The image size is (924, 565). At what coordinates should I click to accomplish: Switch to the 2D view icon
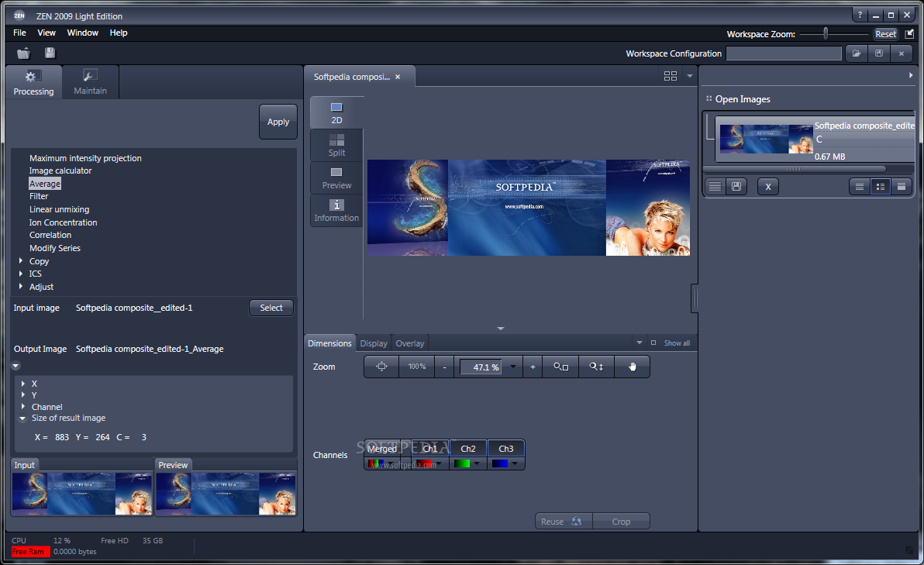point(336,112)
